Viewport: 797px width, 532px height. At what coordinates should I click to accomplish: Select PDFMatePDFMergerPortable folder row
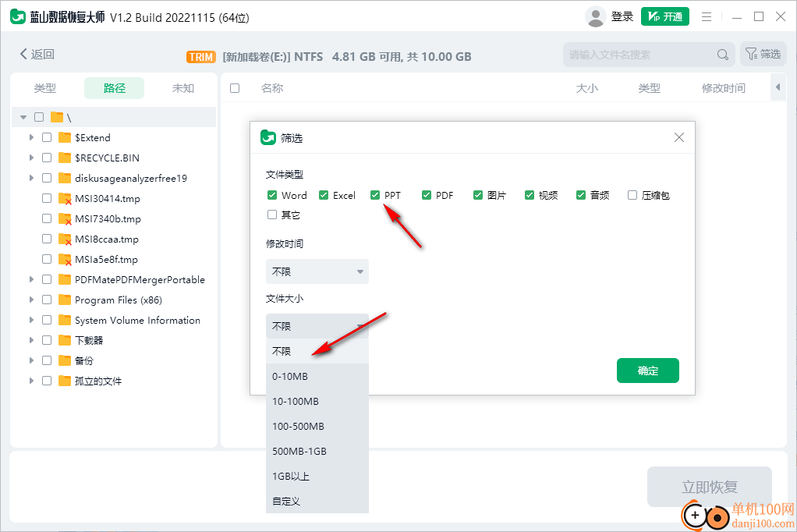coord(115,279)
